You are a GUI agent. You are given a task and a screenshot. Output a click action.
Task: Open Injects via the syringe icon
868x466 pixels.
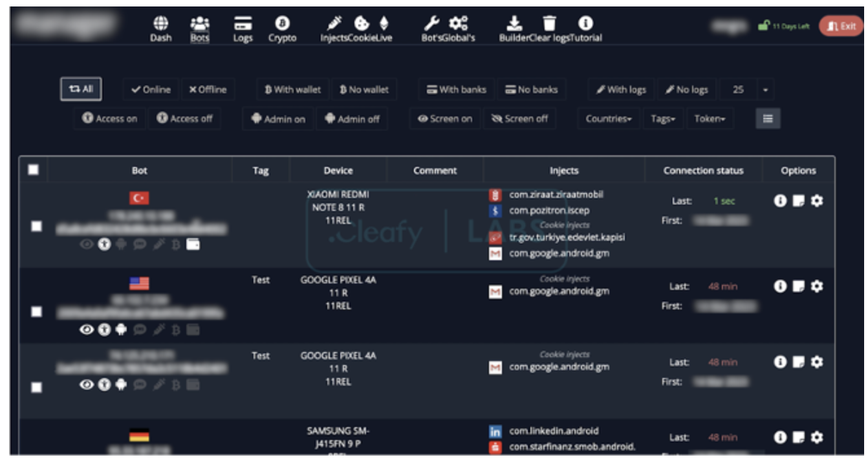335,23
